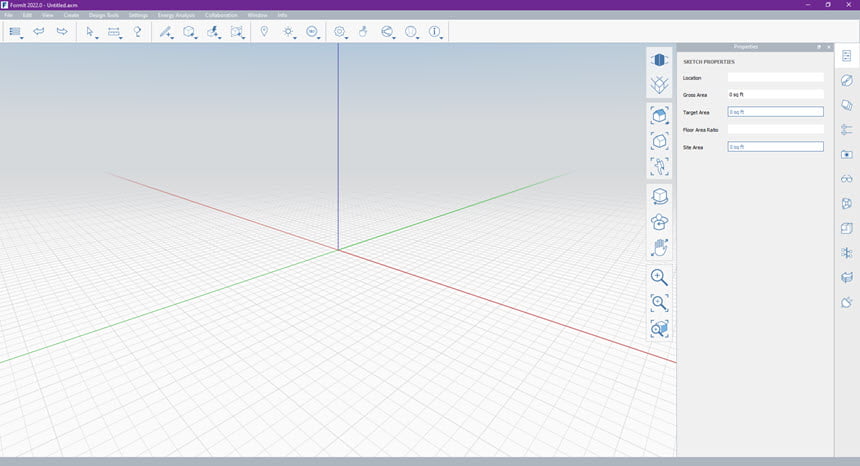Activate the walking person fly-through icon

pos(659,166)
